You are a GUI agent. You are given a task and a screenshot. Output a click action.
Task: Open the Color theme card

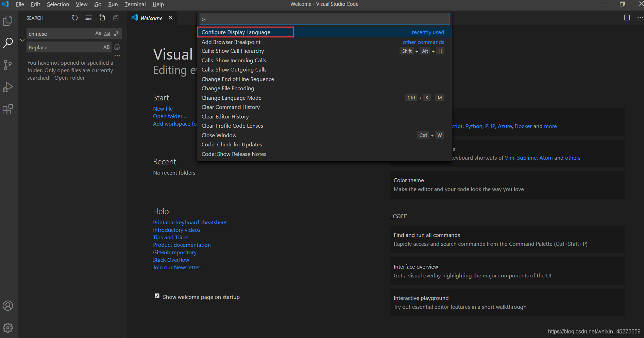coord(507,185)
